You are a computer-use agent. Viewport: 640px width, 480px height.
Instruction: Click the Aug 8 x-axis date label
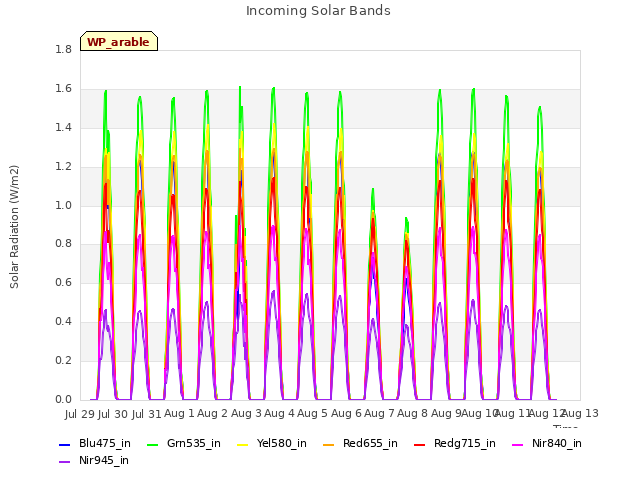tap(413, 413)
